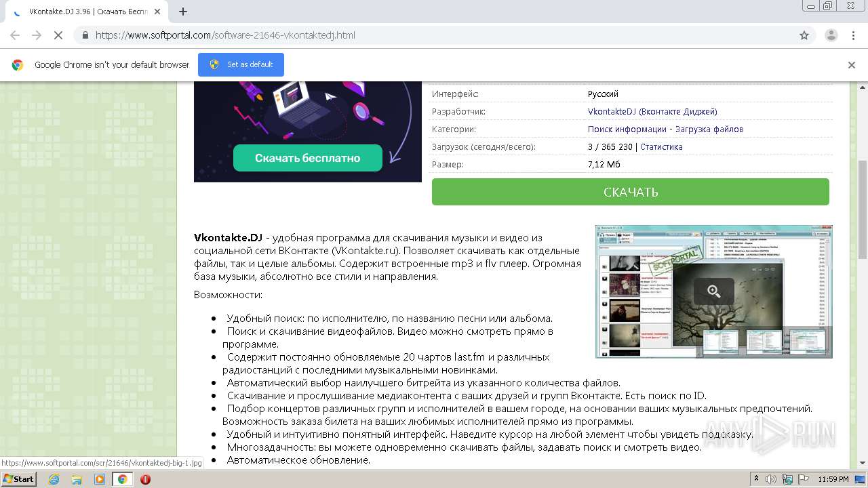Click the scrollbar down arrow
Viewport: 868px width, 488px height.
863,464
